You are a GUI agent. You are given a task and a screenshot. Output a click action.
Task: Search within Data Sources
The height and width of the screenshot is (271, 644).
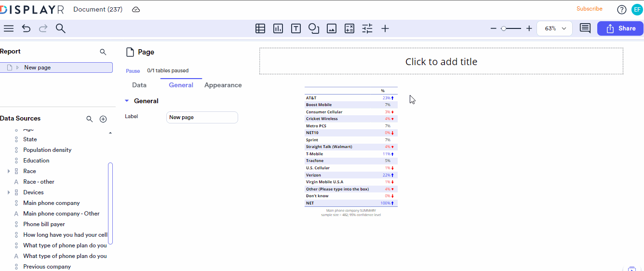pos(89,119)
